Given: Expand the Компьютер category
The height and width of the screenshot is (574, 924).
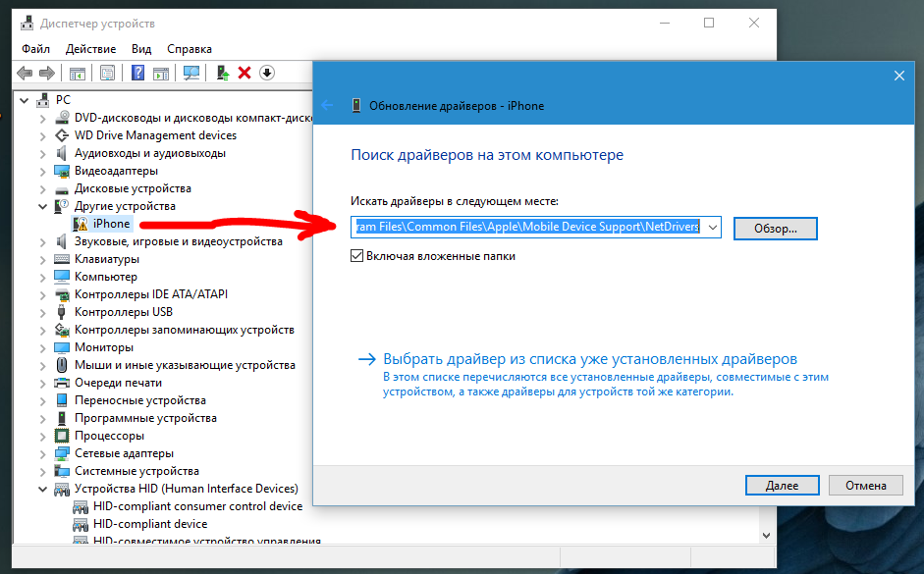Looking at the screenshot, I should pos(42,278).
